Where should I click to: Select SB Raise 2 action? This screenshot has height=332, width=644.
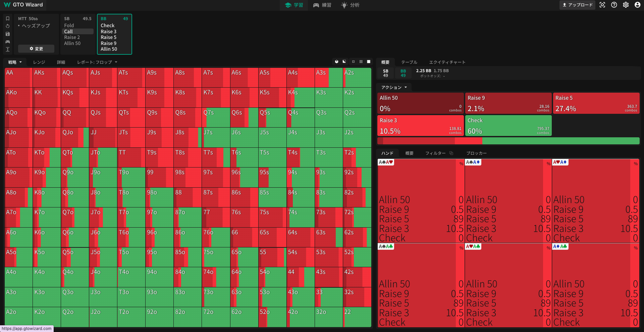78,37
